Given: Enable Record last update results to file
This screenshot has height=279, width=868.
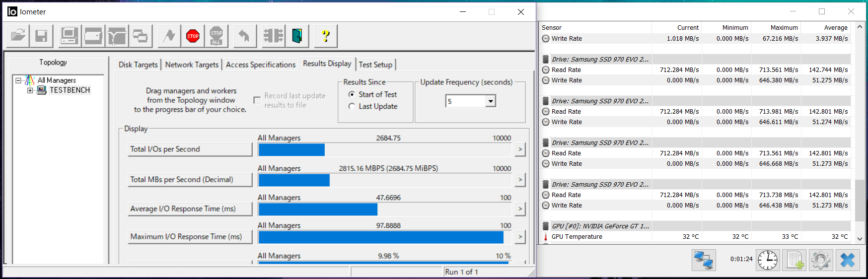Looking at the screenshot, I should pos(257,100).
